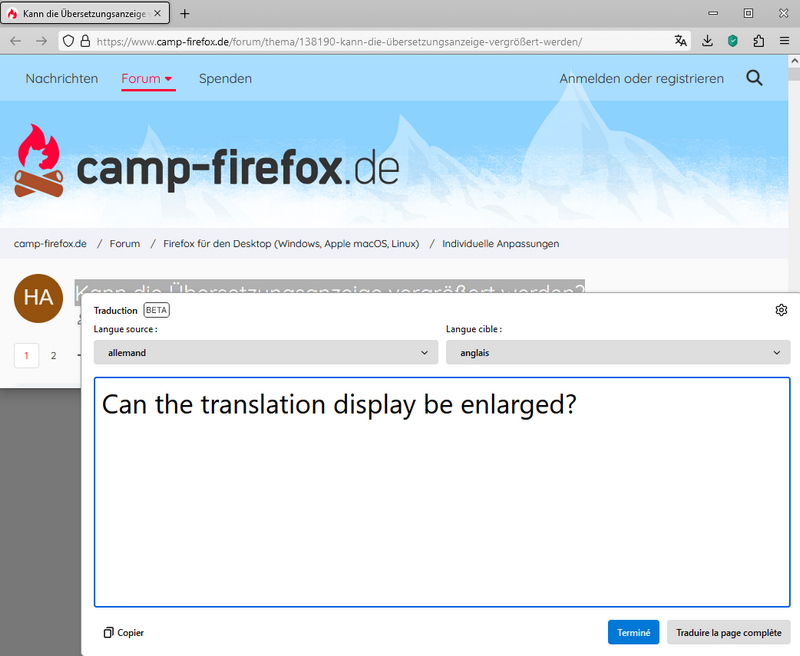This screenshot has width=800, height=656.
Task: Click the forum search magnifier icon
Action: (754, 78)
